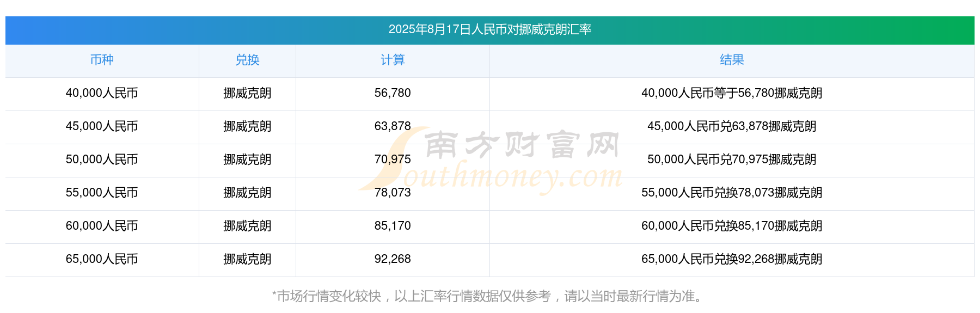The image size is (980, 313).
Task: Click 挪威克朗 in the 60,000人民币 row
Action: 247,226
